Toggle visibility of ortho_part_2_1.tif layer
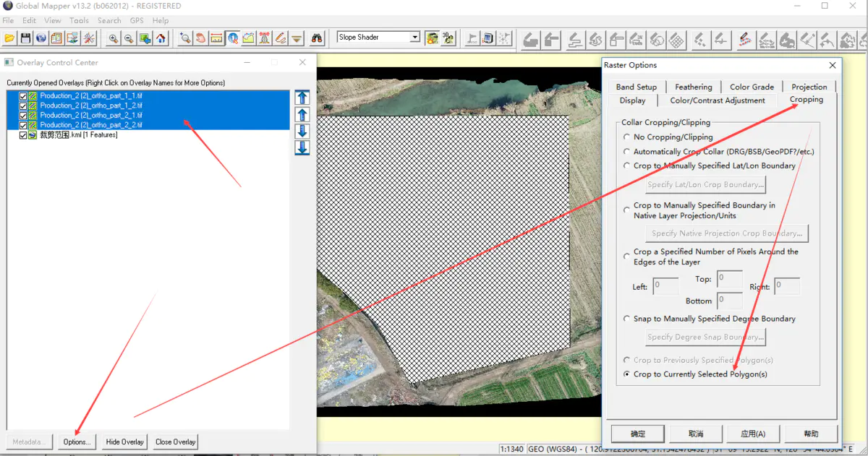 [x=23, y=115]
